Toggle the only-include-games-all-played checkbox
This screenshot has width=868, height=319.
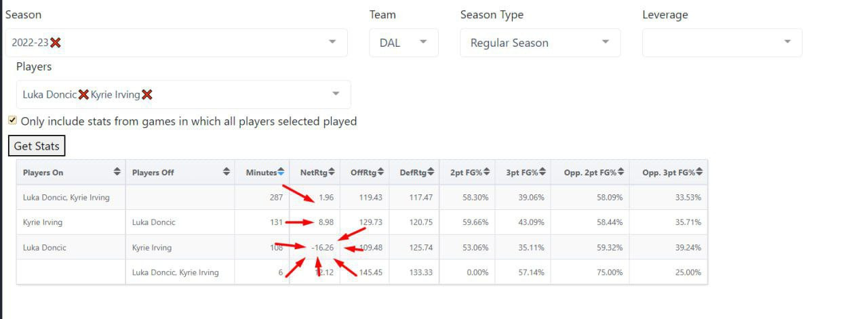[x=12, y=121]
